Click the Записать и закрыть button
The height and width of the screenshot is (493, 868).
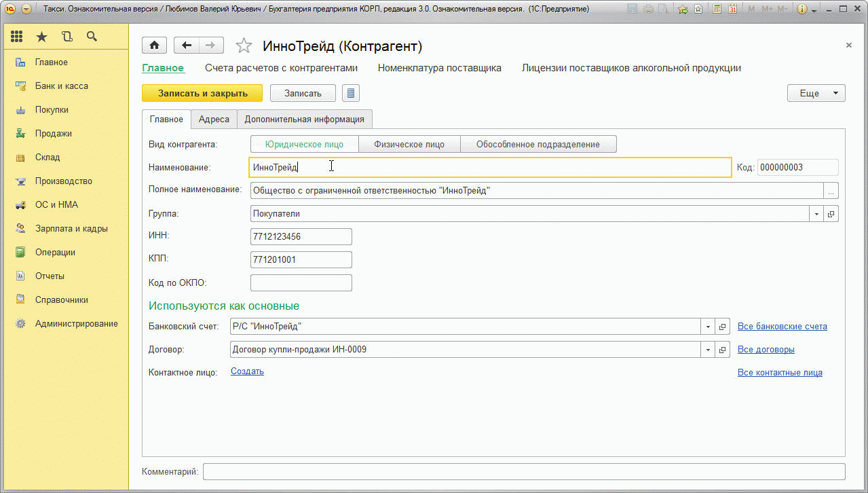[x=202, y=93]
